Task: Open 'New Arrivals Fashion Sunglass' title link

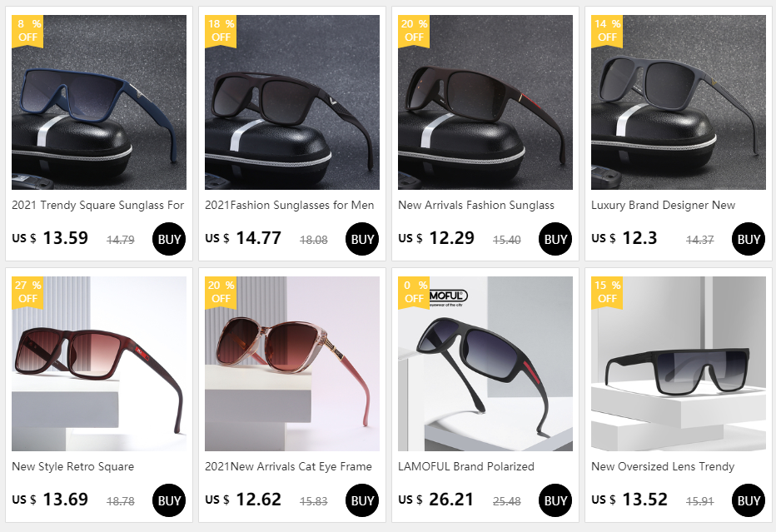Action: tap(476, 205)
